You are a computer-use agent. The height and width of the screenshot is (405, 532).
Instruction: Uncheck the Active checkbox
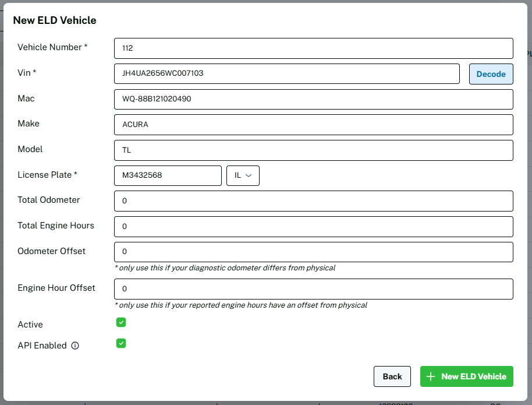(x=121, y=322)
